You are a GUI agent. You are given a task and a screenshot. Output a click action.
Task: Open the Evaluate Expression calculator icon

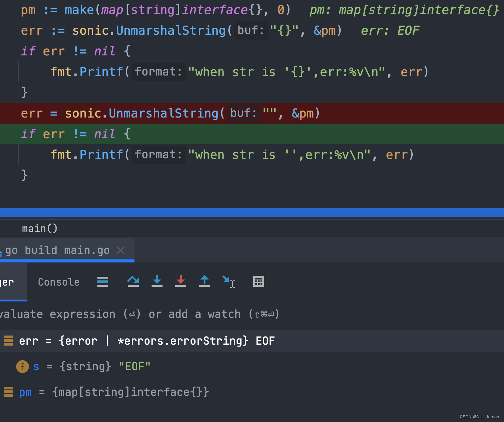(x=259, y=282)
